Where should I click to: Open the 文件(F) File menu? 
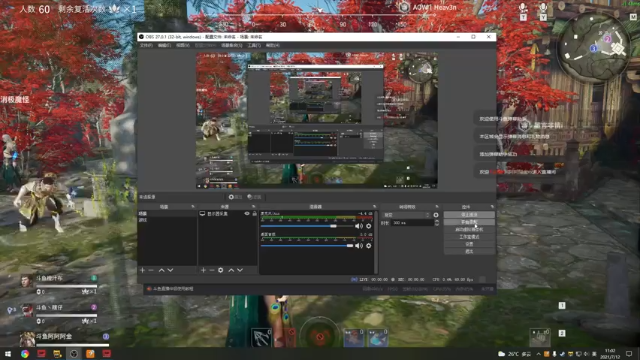coord(146,45)
